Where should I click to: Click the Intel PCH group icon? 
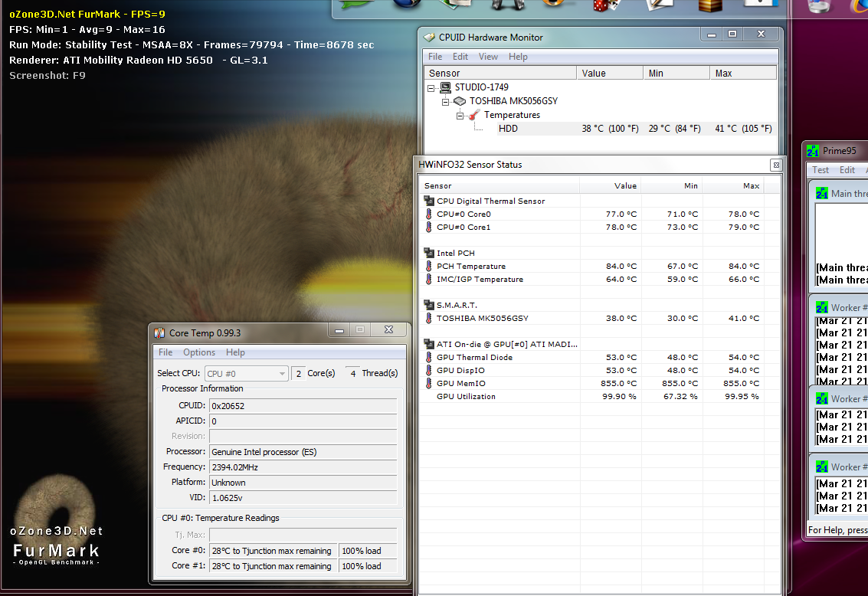coord(429,253)
